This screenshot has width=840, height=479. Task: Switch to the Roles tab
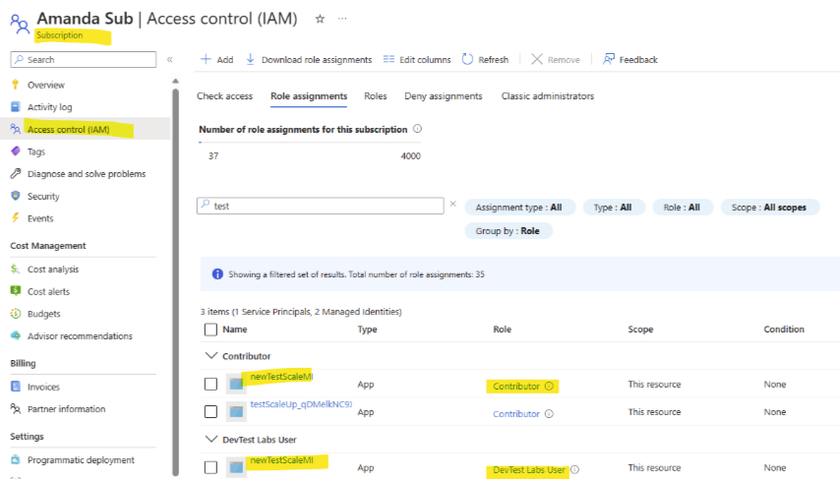(x=376, y=96)
